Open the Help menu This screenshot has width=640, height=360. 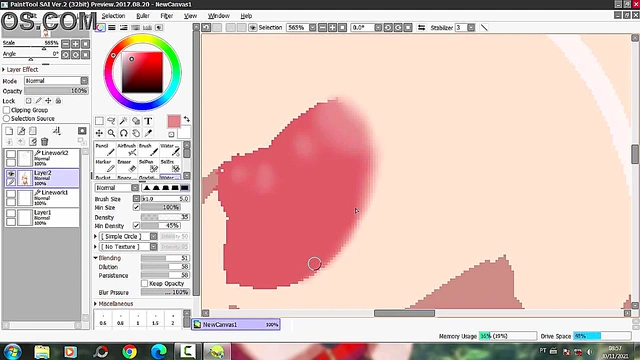(246, 16)
